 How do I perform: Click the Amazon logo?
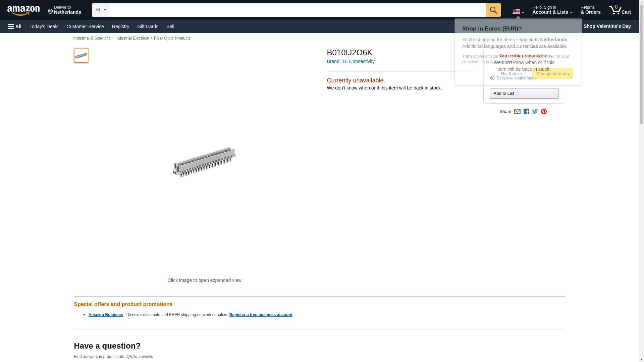pos(23,10)
